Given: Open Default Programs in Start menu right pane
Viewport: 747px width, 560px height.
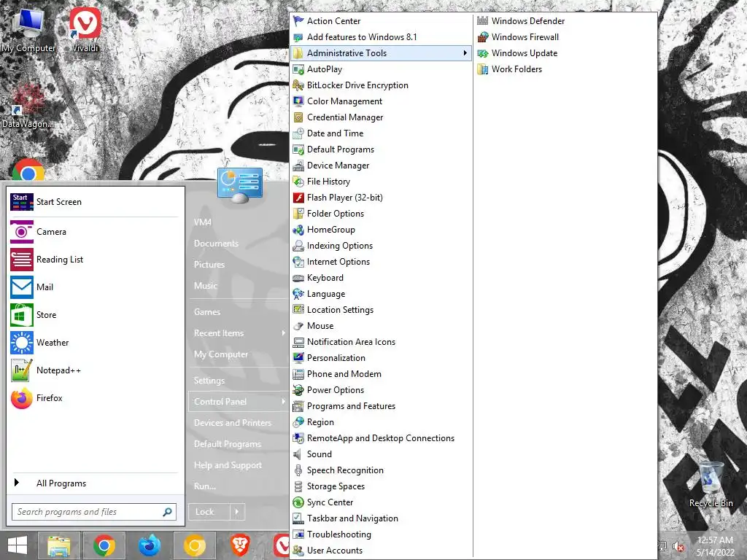Looking at the screenshot, I should [x=228, y=444].
